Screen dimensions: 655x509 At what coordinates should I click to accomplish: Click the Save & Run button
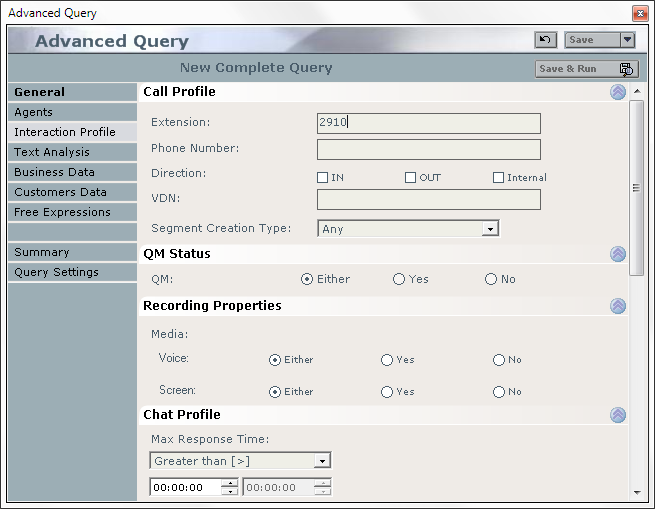587,69
